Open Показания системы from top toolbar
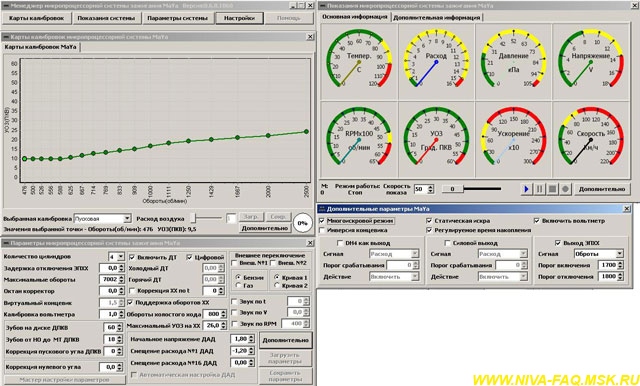The image size is (640, 386). (x=106, y=18)
